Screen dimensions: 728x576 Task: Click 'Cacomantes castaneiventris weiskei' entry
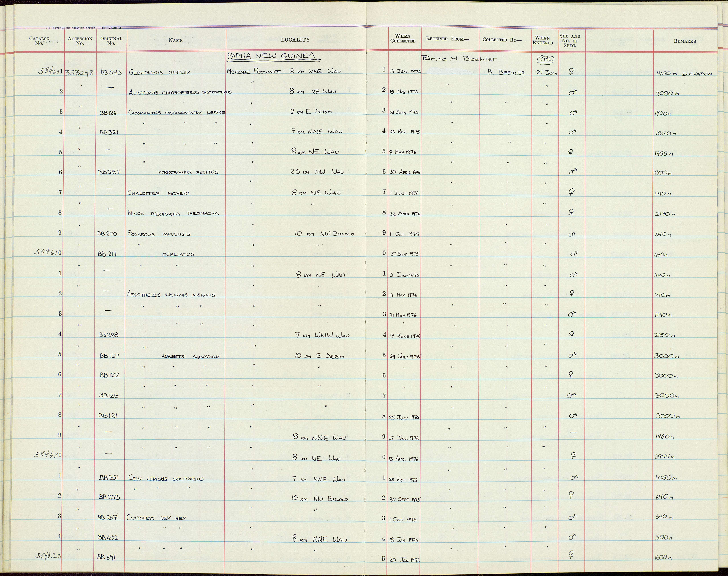click(177, 113)
